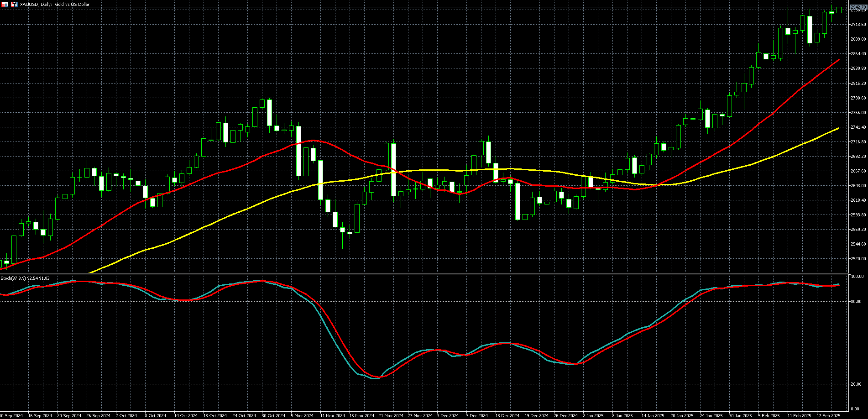Screen dimensions: 868x419
Task: Select the tall white candle near 21 Nov 2024
Action: [393, 169]
